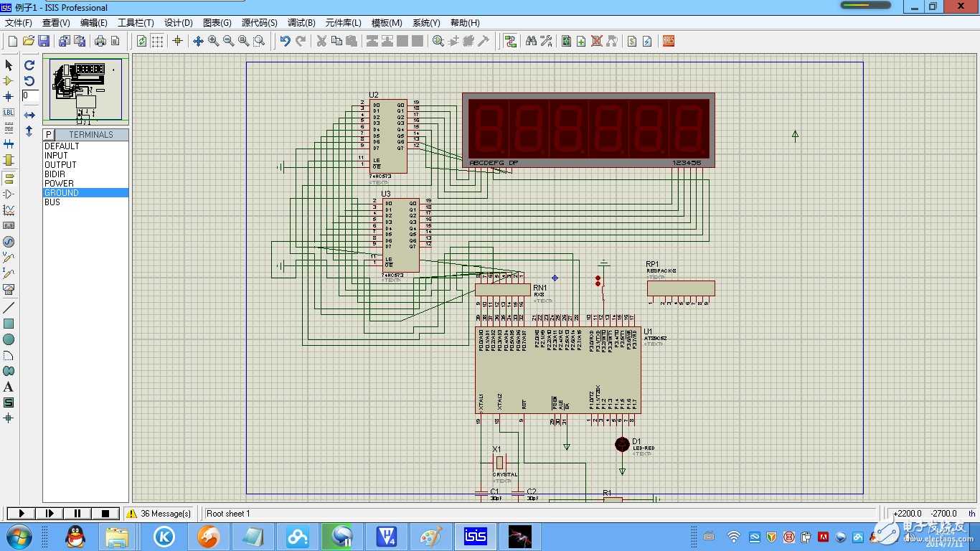The image size is (980, 551).
Task: Click the overview schematic thumbnail
Action: click(x=86, y=90)
